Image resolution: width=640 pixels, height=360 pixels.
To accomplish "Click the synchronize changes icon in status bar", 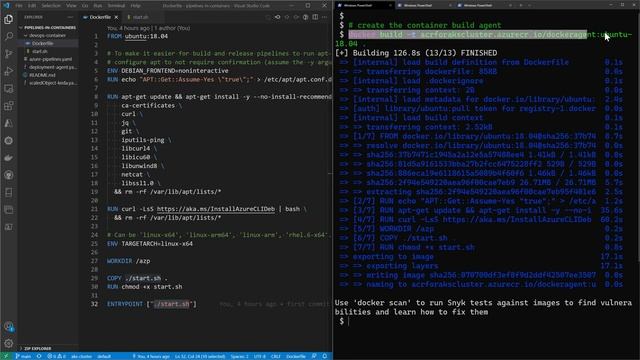I will tap(39, 356).
